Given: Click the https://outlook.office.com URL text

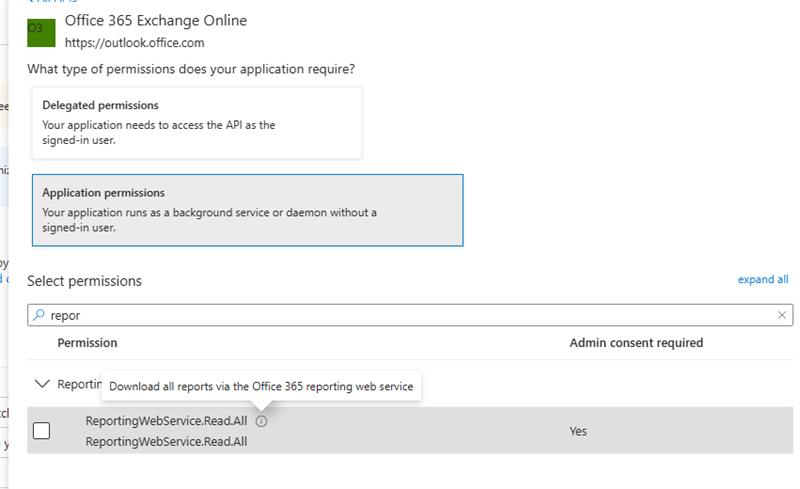Looking at the screenshot, I should pos(134,43).
